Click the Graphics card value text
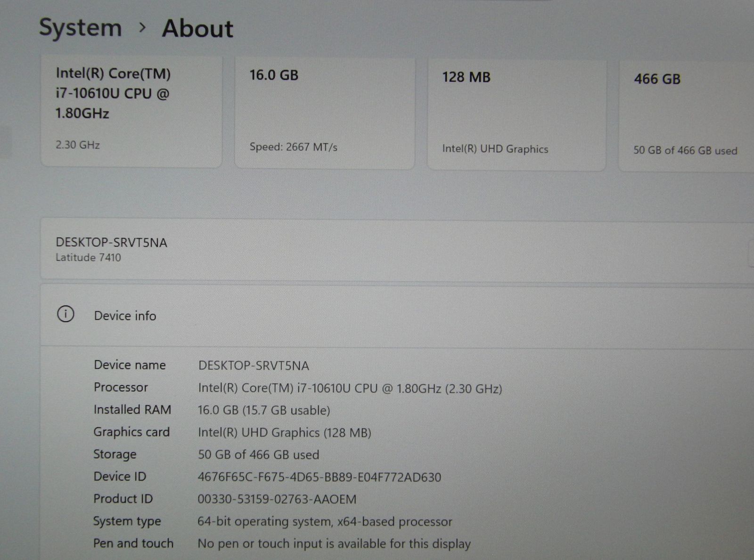Screen dimensions: 754x560 (x=284, y=433)
